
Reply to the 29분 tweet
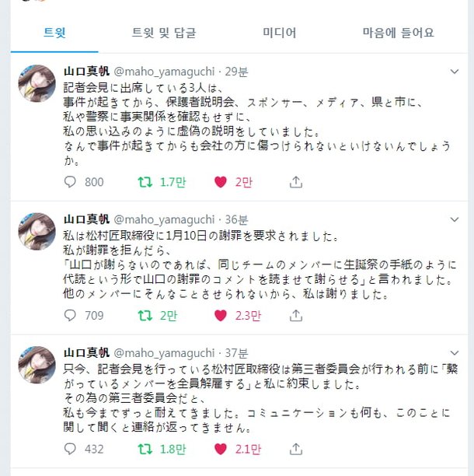(70, 182)
